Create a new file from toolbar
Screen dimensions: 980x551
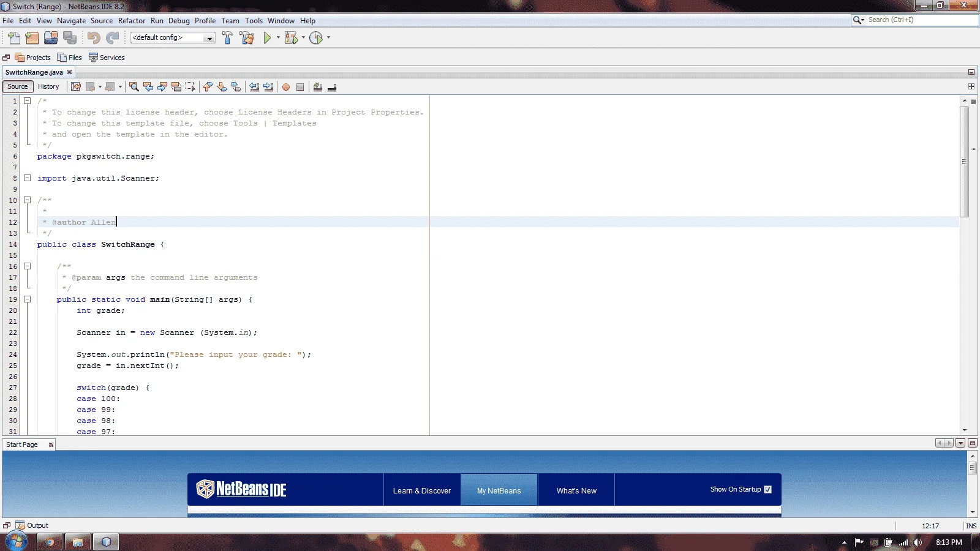(x=13, y=38)
